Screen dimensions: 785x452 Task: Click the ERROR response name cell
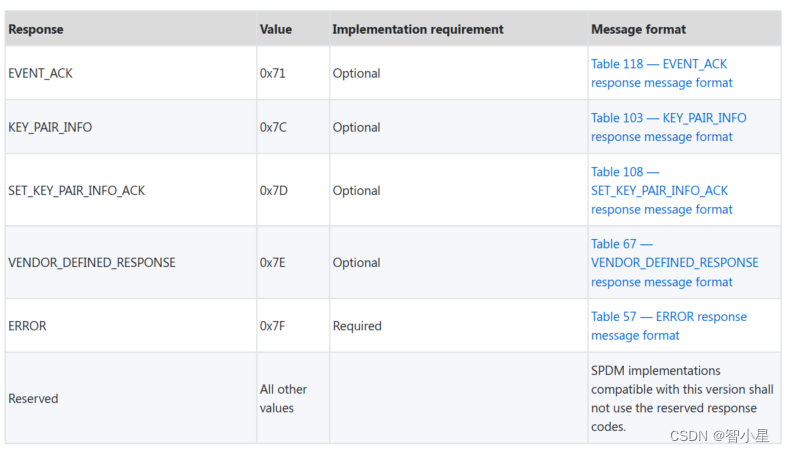pyautogui.click(x=28, y=326)
